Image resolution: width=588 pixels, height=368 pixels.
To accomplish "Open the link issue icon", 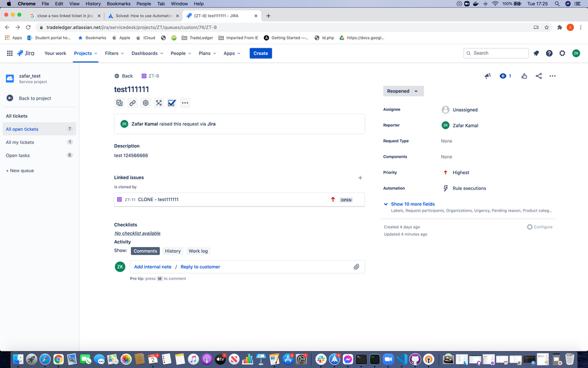I will click(133, 103).
